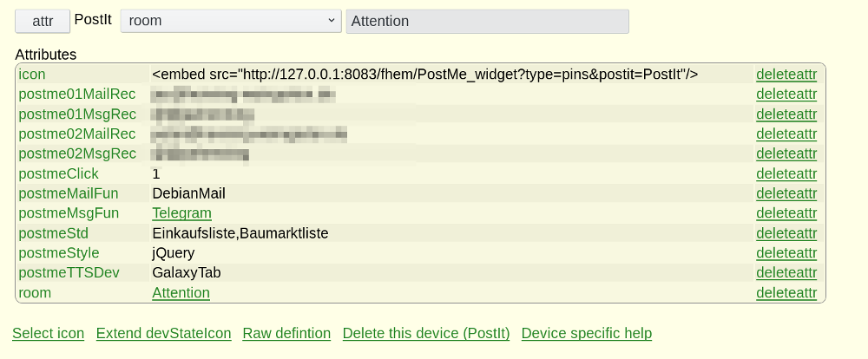Delete the postme01MailRec attribute
Image resolution: width=868 pixels, height=359 pixels.
click(x=786, y=94)
